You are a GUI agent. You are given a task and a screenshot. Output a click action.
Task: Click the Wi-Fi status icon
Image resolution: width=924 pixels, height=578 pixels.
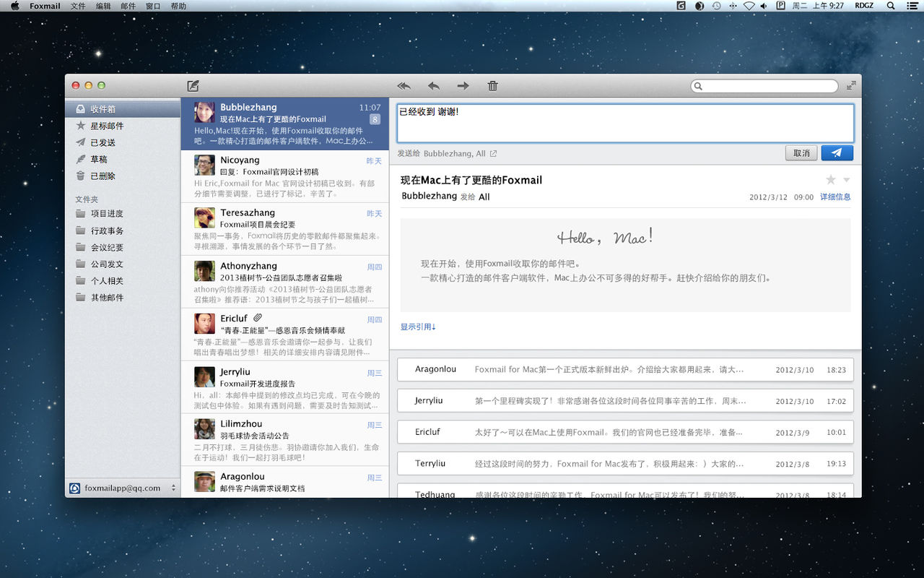[x=749, y=6]
